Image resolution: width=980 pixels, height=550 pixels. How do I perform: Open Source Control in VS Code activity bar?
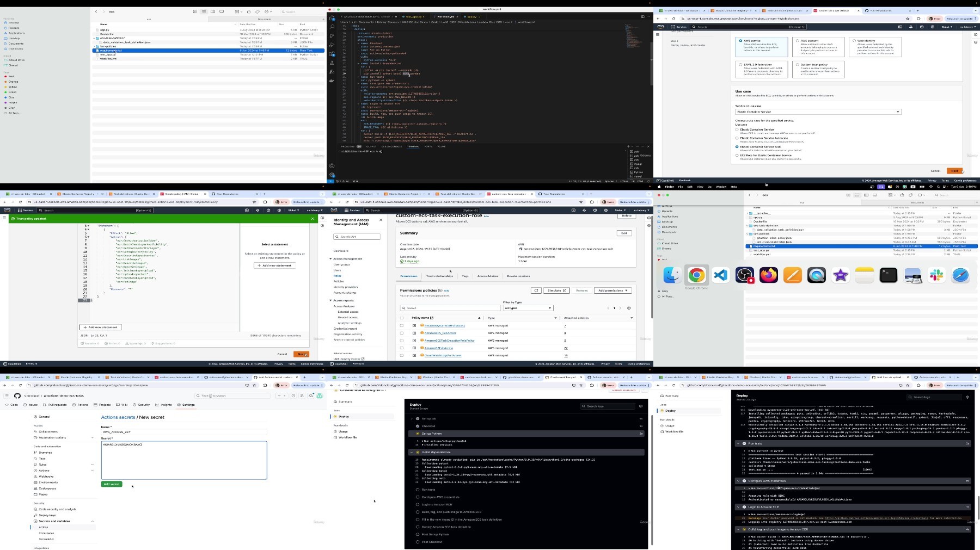click(332, 36)
